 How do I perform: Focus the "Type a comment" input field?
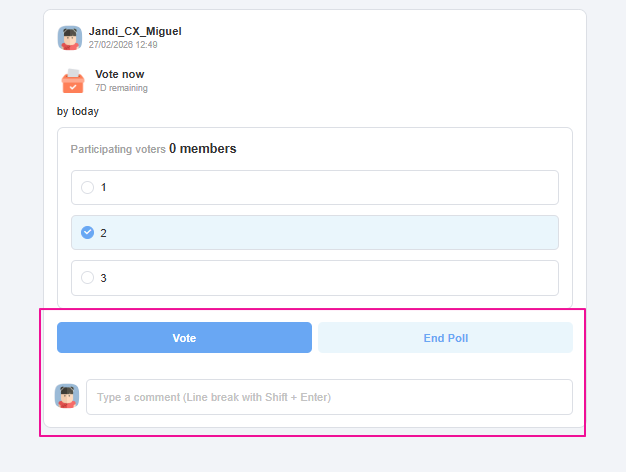[329, 397]
